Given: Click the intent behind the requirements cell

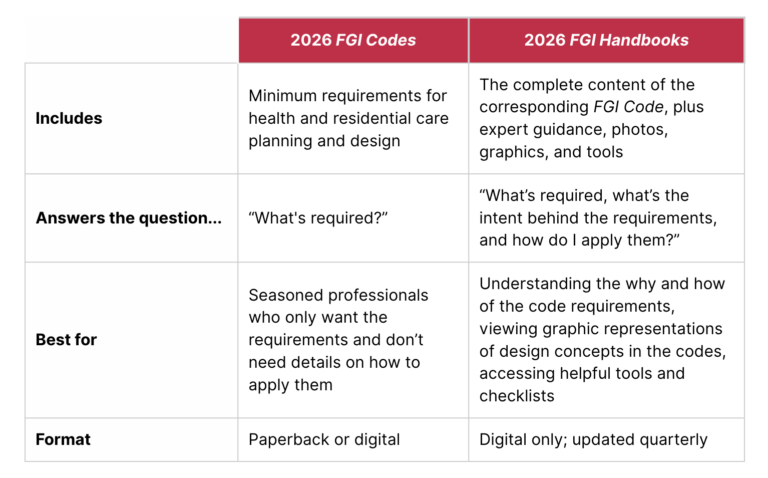Looking at the screenshot, I should [x=606, y=218].
